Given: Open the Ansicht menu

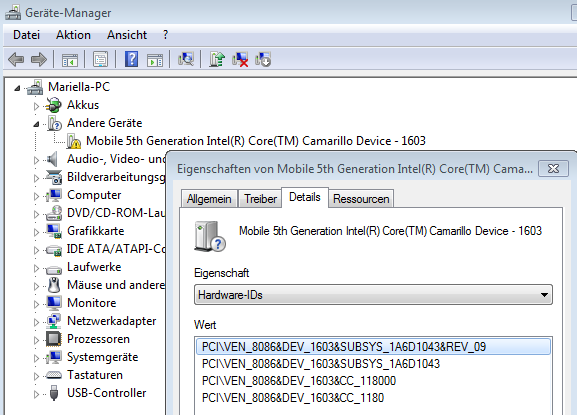Looking at the screenshot, I should pyautogui.click(x=127, y=35).
